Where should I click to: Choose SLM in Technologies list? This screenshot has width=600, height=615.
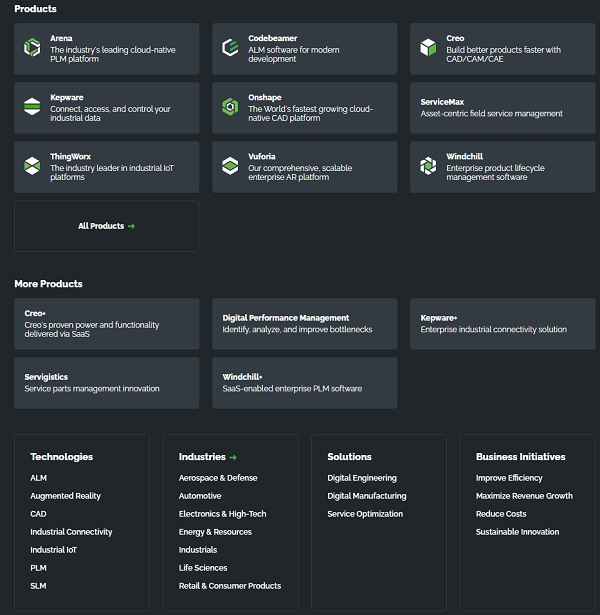click(x=38, y=586)
